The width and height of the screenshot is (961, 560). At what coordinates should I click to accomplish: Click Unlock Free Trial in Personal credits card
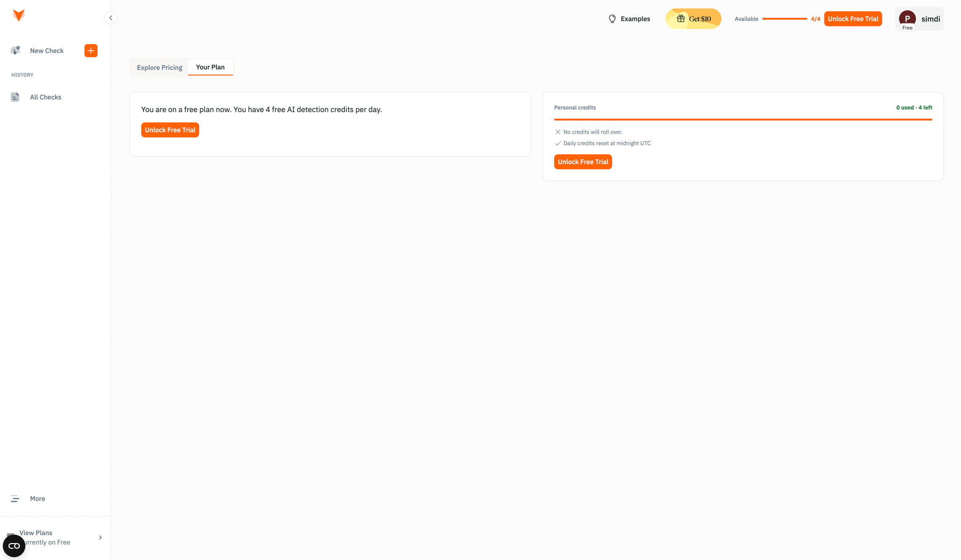click(x=583, y=162)
